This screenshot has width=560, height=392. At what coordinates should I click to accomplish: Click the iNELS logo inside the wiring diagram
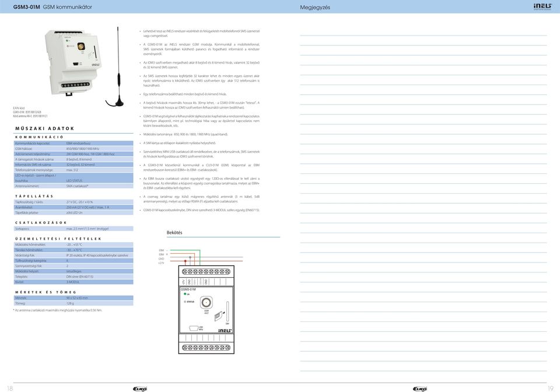coord(225,331)
